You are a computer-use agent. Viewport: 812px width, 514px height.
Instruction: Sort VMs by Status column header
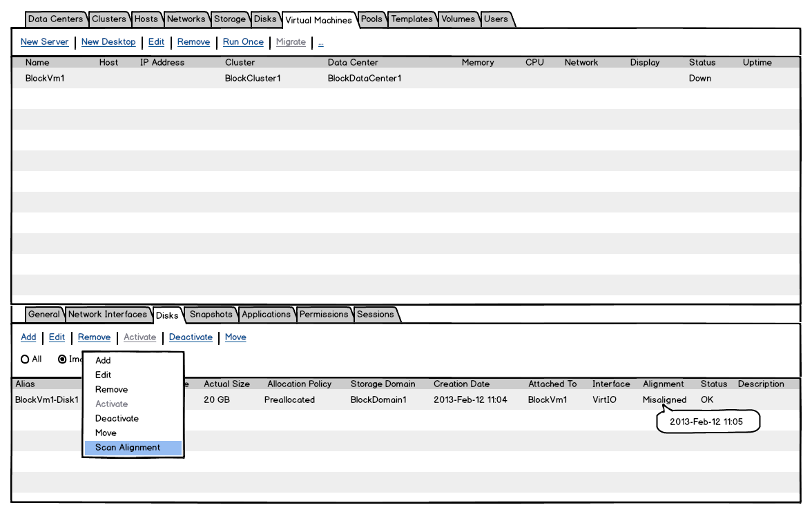pos(702,63)
